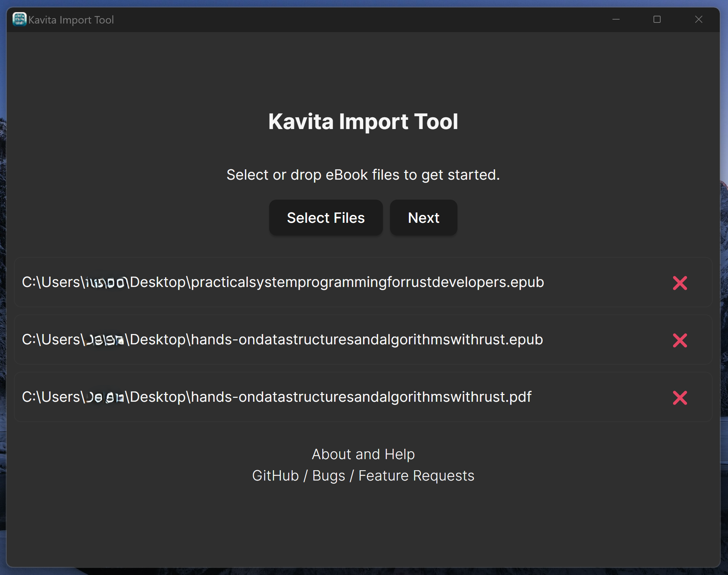Image resolution: width=728 pixels, height=575 pixels.
Task: Click the 'Select or drop eBook files' text
Action: (363, 175)
